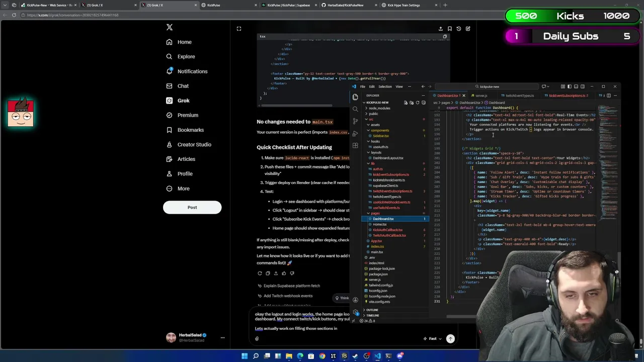Viewport: 644px width, 362px height.
Task: Start a new Grok chat with compose icon
Action: (468, 29)
